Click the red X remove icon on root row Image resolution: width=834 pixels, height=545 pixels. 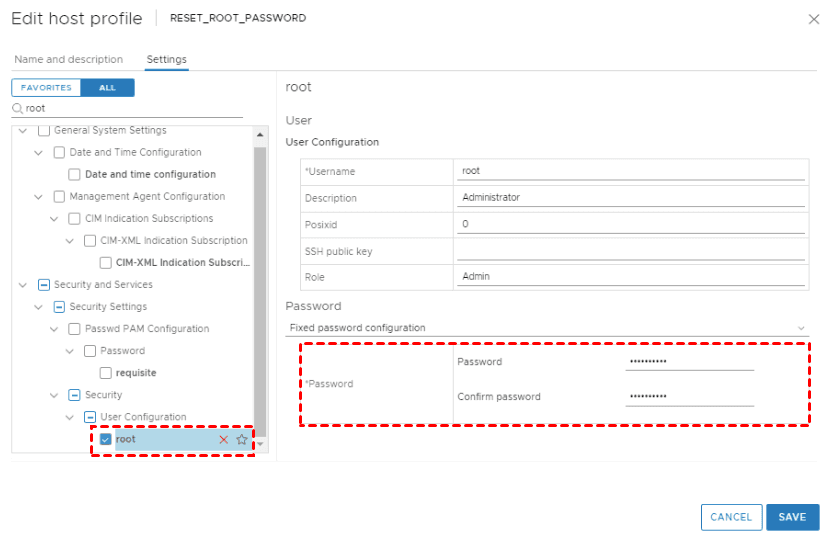(x=223, y=440)
